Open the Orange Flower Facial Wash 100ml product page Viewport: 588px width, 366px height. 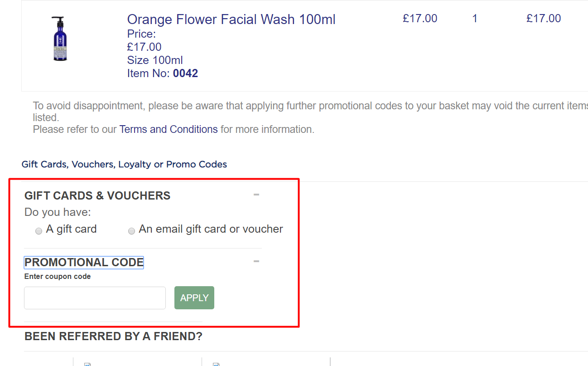point(231,19)
